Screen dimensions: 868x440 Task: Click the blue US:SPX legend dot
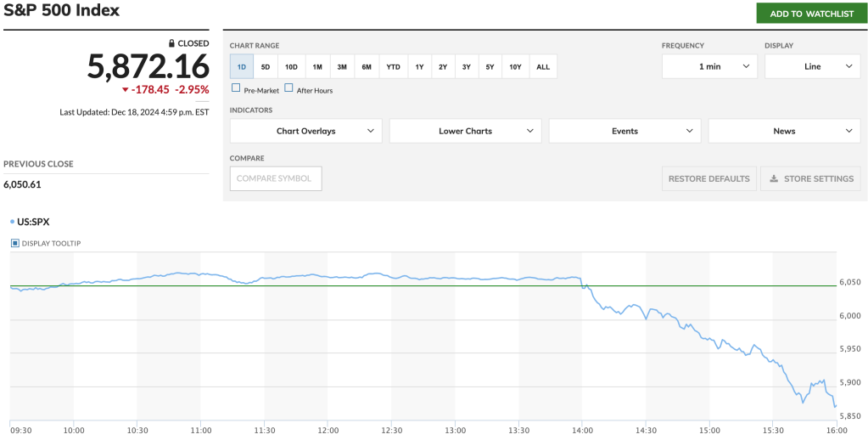12,222
